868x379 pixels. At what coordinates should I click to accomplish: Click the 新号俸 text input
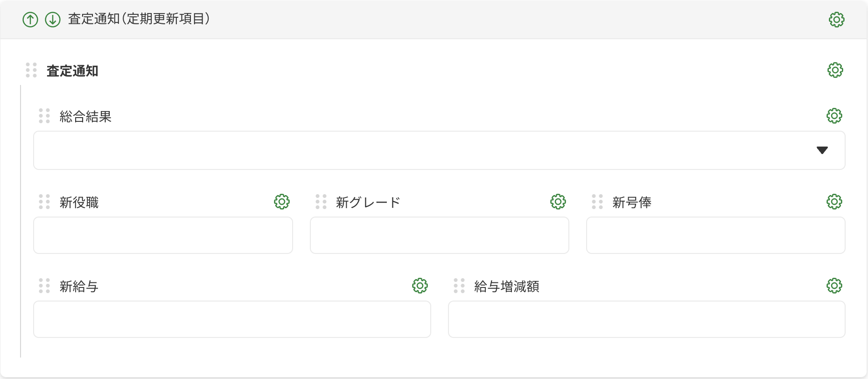(715, 235)
